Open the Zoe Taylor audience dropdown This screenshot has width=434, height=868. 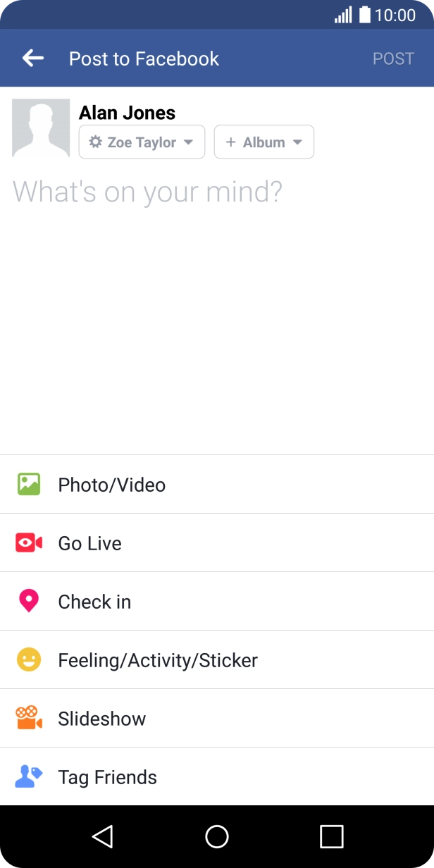(141, 142)
